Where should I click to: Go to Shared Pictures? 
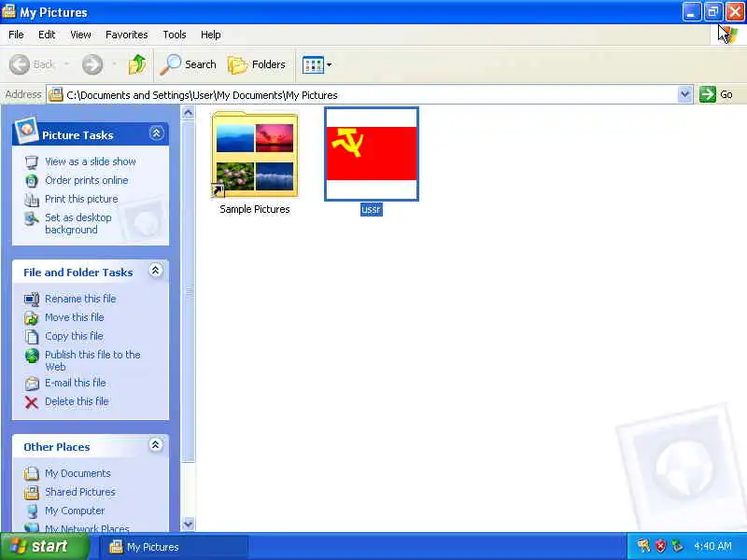click(80, 492)
